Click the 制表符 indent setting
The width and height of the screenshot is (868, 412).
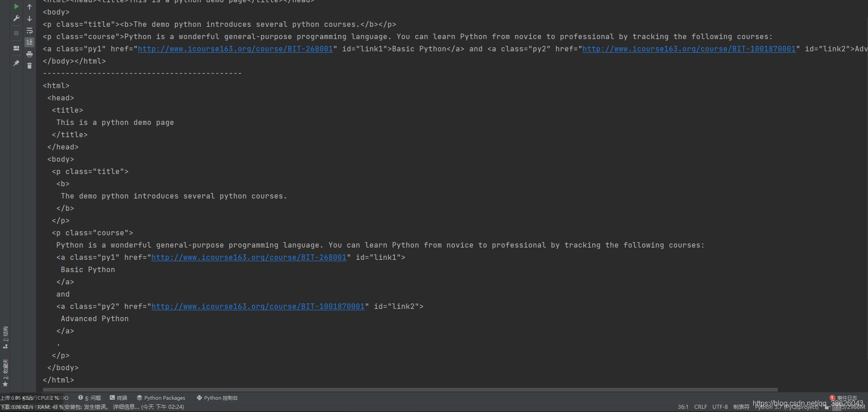[x=741, y=407]
